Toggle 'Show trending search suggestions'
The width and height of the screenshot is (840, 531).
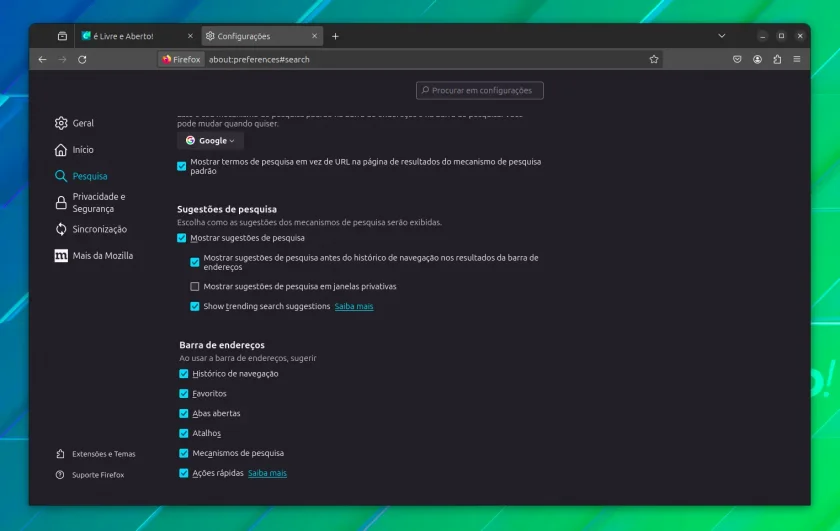(x=194, y=306)
